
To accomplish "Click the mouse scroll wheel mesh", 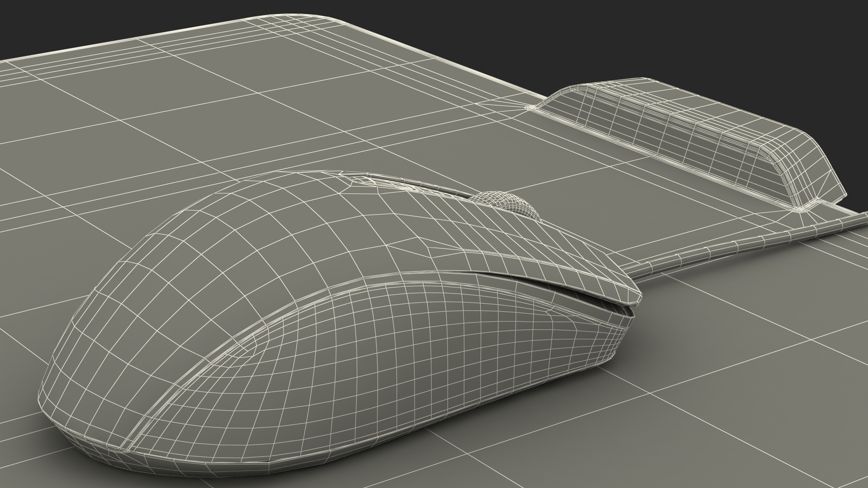I will point(508,204).
